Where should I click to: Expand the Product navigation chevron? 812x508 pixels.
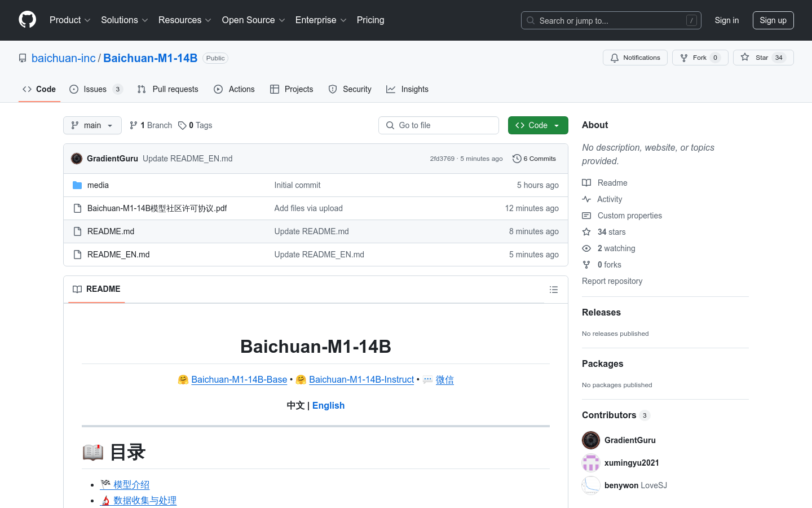[x=88, y=20]
